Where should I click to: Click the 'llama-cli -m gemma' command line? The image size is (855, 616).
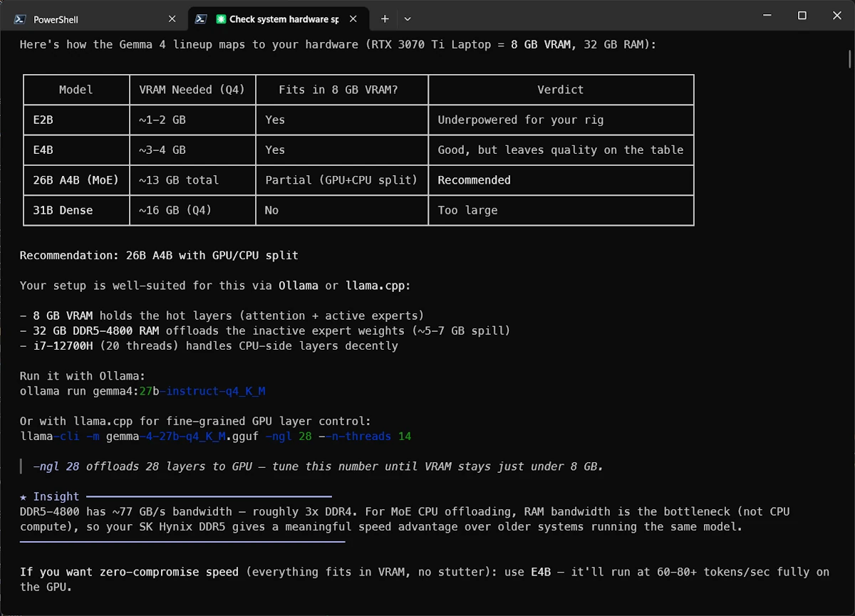pyautogui.click(x=216, y=436)
